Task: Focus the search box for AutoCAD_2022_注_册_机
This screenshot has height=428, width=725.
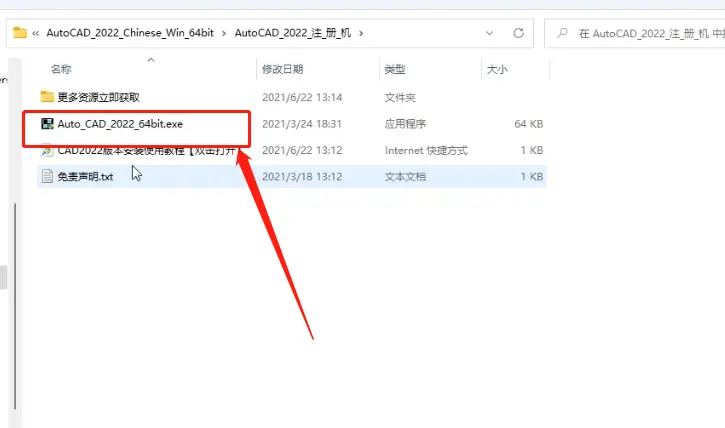Action: click(x=635, y=33)
